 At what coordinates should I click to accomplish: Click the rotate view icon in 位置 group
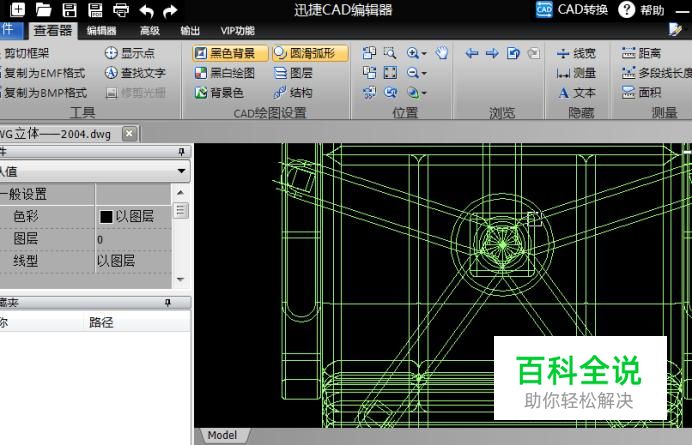[x=390, y=92]
